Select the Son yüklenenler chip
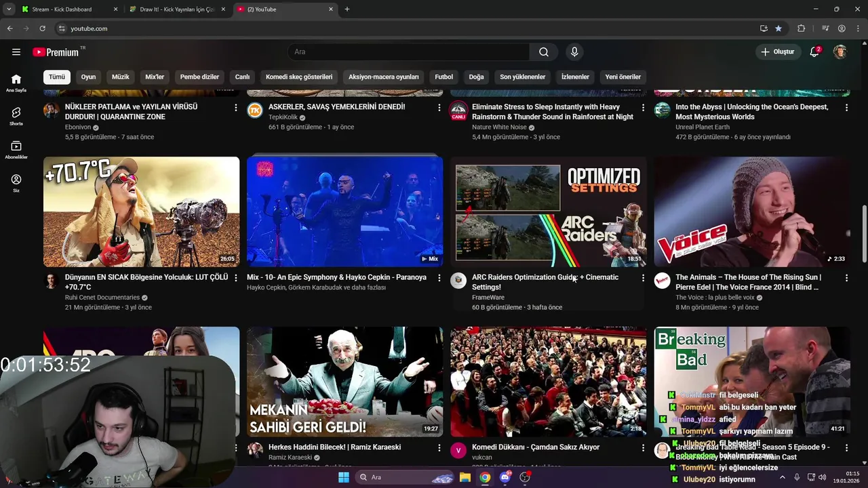Screen dimensions: 868x488 [523, 77]
